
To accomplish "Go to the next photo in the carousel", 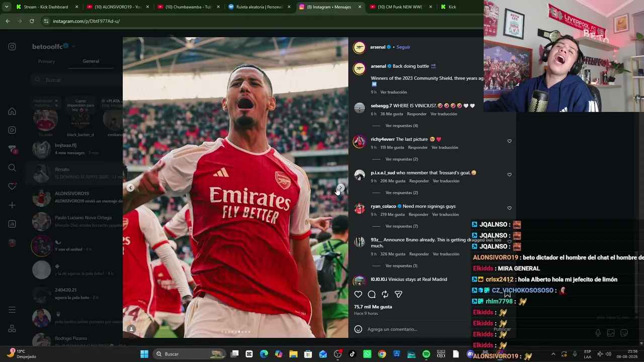I will click(x=341, y=188).
